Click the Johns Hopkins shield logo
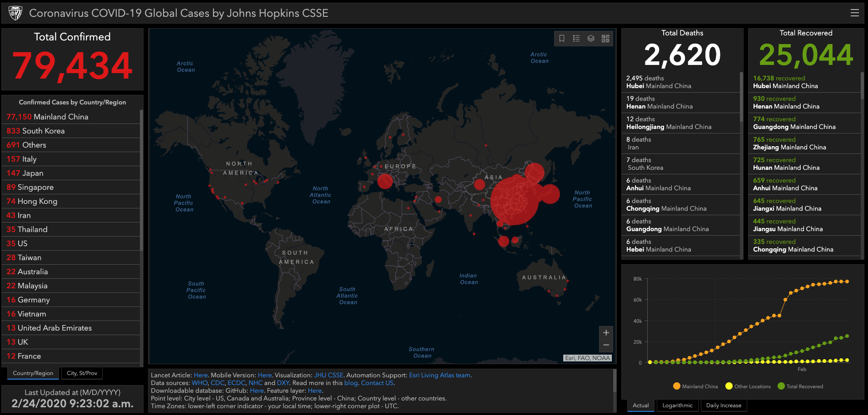Screen dimensions: 868x415 tap(15, 13)
